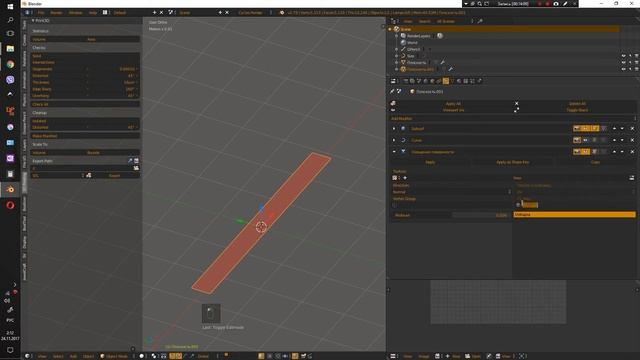Move the Subsurf modifier up

tap(614, 129)
